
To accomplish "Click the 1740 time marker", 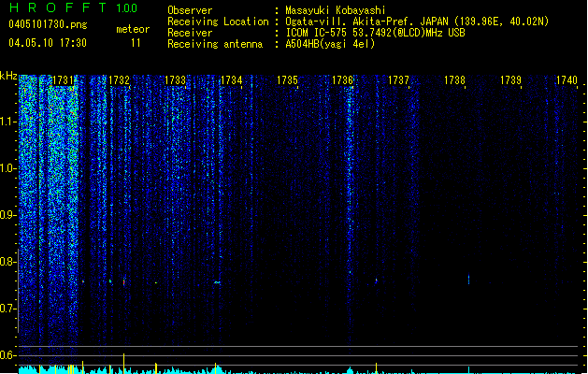I will coord(566,80).
